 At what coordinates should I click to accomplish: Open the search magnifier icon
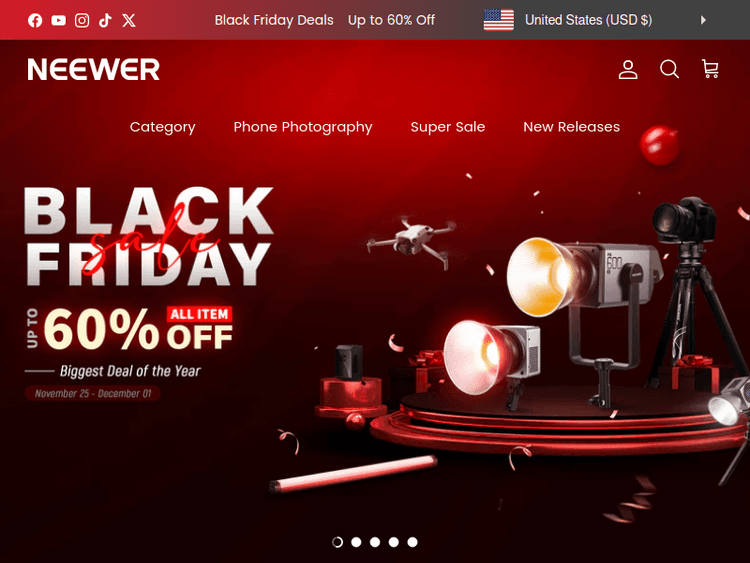click(669, 69)
